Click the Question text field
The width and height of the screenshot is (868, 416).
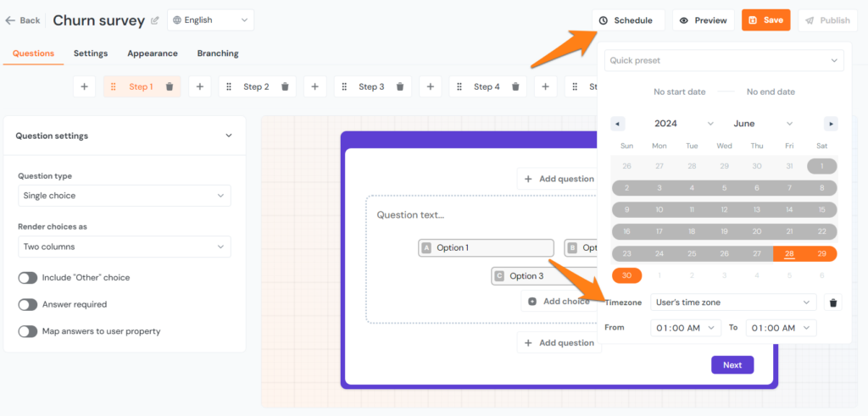click(458, 215)
